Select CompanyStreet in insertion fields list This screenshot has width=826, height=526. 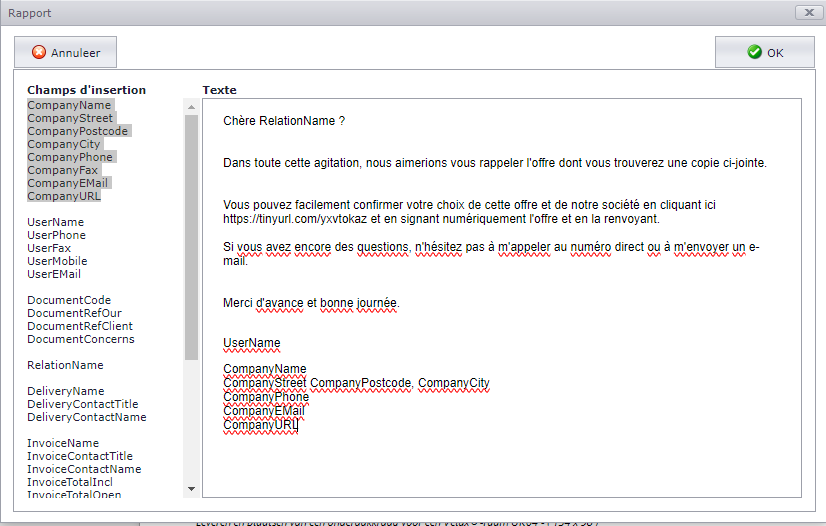pyautogui.click(x=70, y=118)
